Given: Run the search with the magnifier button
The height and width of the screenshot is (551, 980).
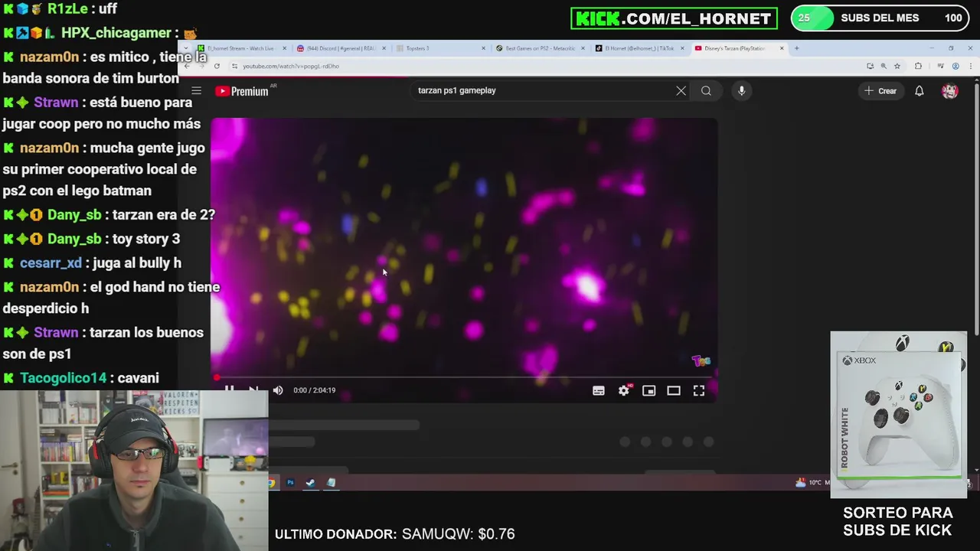Looking at the screenshot, I should point(706,90).
